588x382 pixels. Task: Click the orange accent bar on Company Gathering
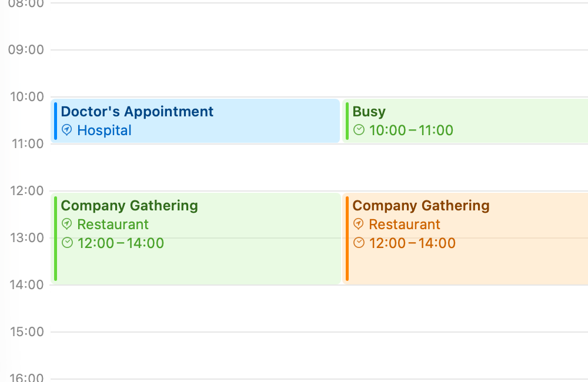[347, 238]
